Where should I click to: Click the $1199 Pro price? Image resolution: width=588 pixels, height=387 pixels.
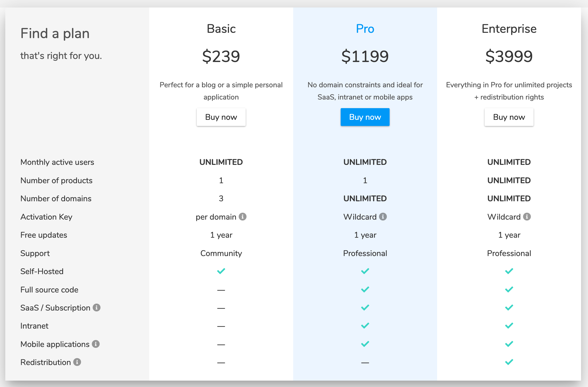point(365,56)
